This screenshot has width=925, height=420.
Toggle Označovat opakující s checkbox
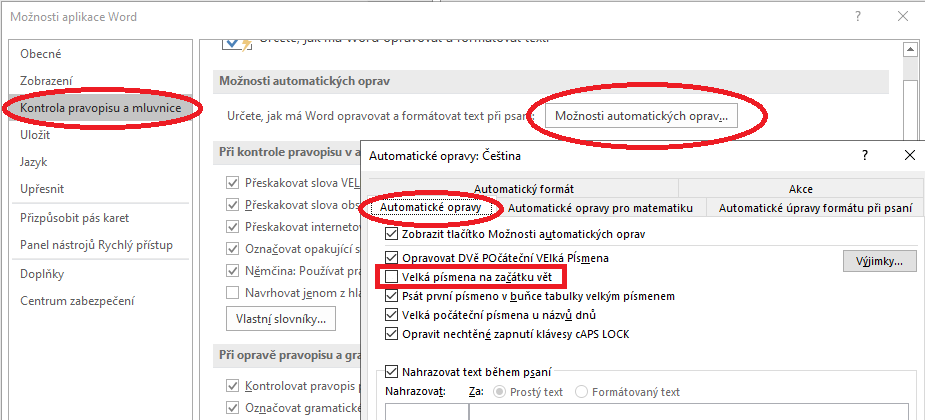tap(233, 249)
